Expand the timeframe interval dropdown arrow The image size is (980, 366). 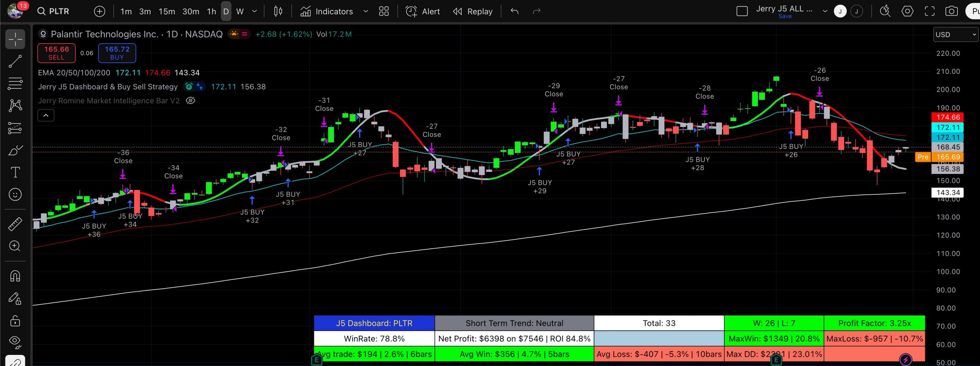(x=255, y=11)
